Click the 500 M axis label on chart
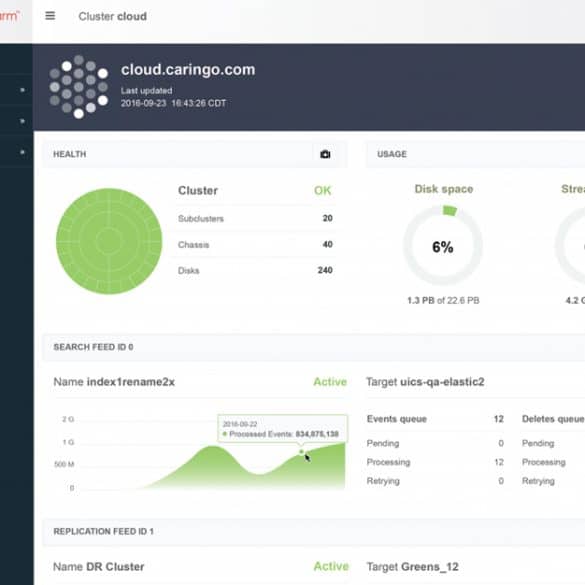585x585 pixels. (x=64, y=464)
